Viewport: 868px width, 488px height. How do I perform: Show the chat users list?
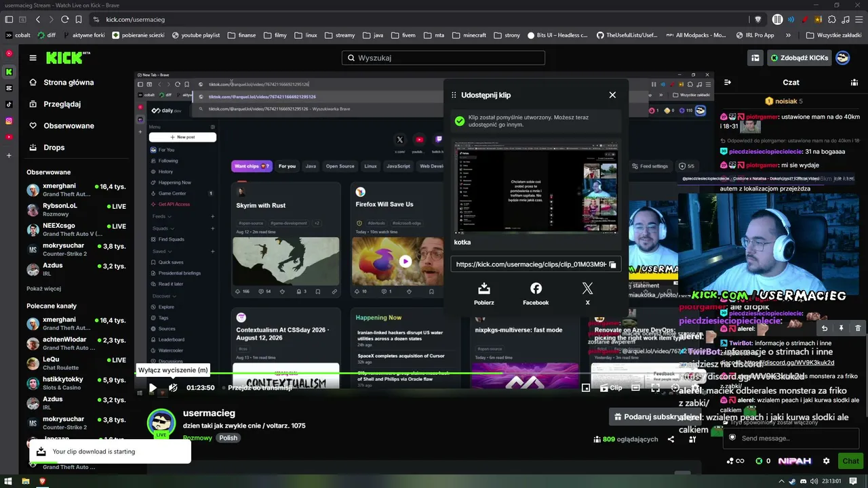[854, 82]
